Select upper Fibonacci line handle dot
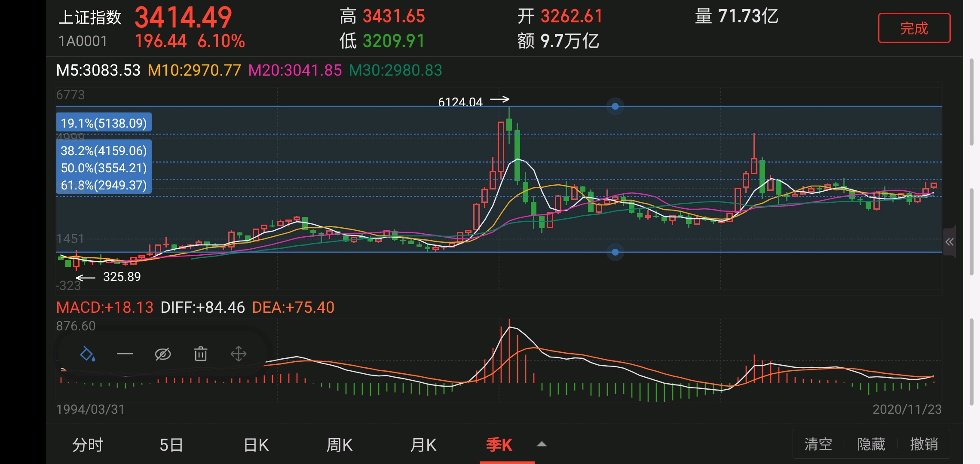Viewport: 980px width, 464px height. (x=615, y=106)
